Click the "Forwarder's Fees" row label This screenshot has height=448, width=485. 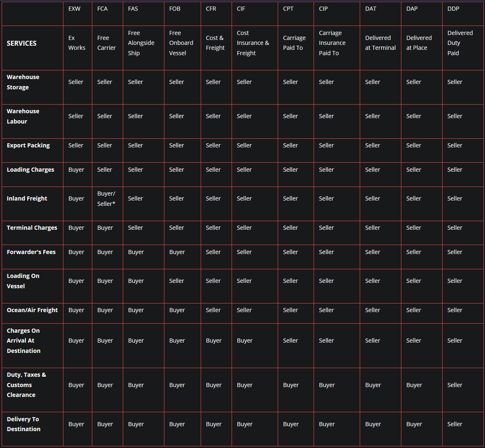(31, 252)
